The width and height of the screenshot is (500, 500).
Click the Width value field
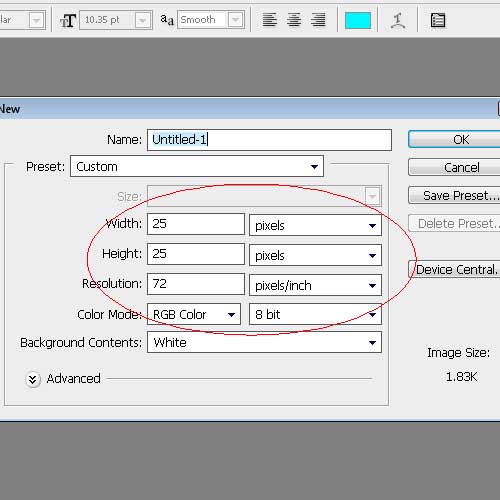coord(196,224)
